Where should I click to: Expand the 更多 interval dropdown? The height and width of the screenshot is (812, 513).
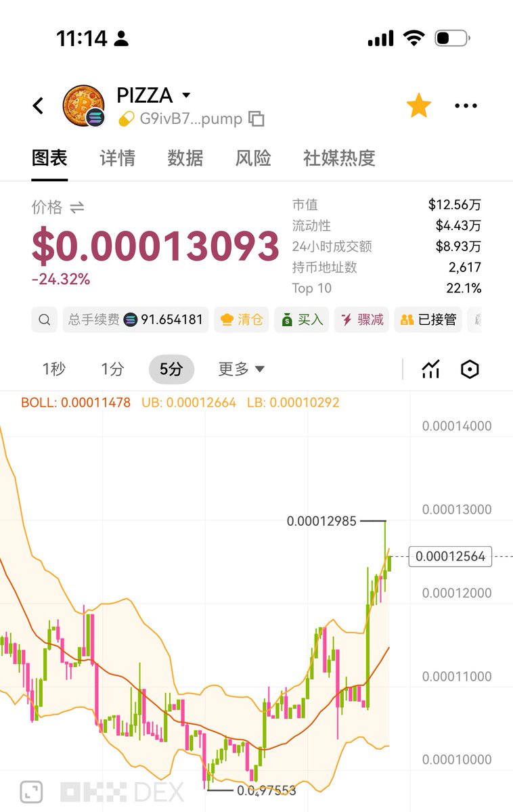[x=241, y=369]
